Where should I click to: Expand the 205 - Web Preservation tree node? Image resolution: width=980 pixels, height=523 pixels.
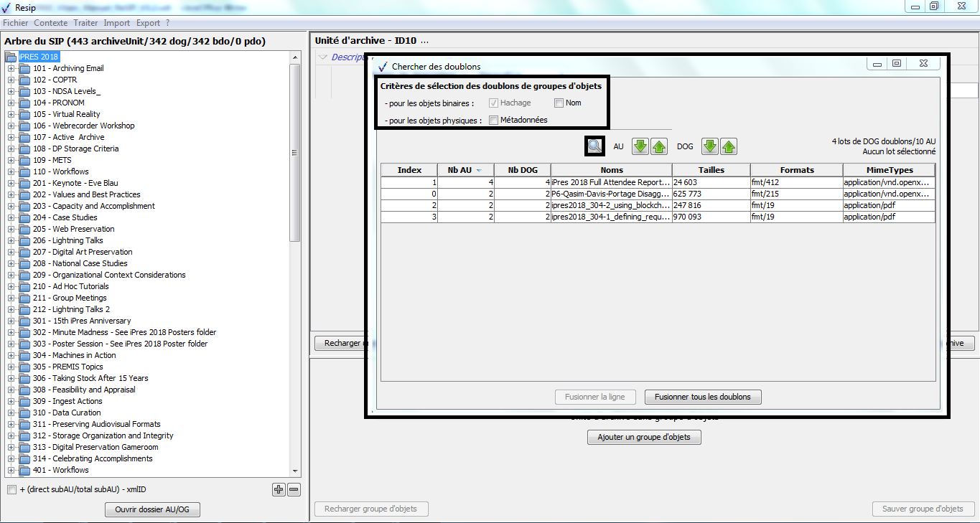point(11,230)
